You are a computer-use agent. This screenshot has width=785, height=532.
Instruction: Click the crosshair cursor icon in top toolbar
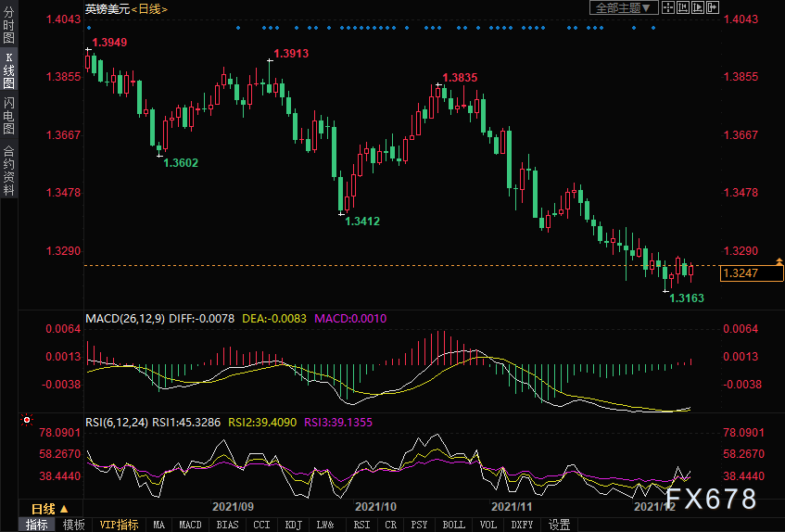(669, 7)
